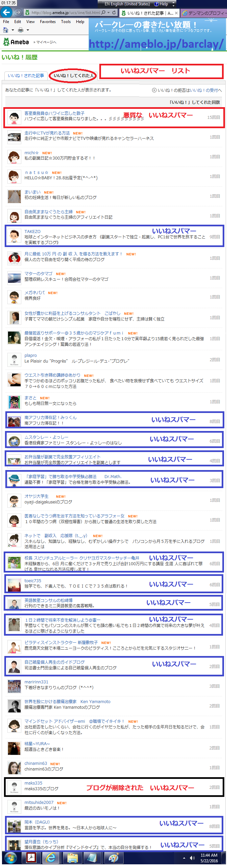
Task: Open the Favorites menu
Action: click(48, 22)
